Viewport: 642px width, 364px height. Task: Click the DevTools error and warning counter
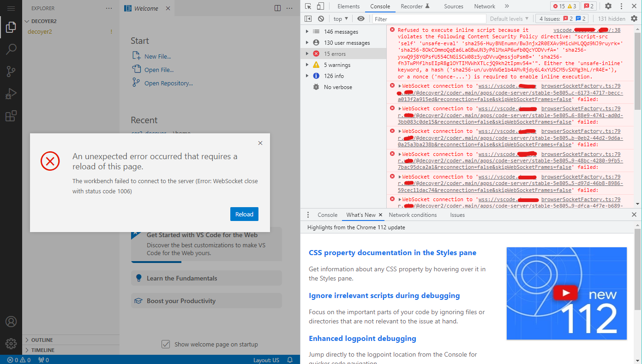564,6
